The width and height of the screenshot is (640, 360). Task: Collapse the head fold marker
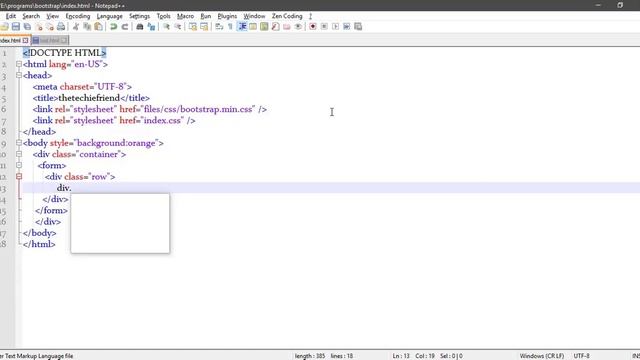coord(19,75)
